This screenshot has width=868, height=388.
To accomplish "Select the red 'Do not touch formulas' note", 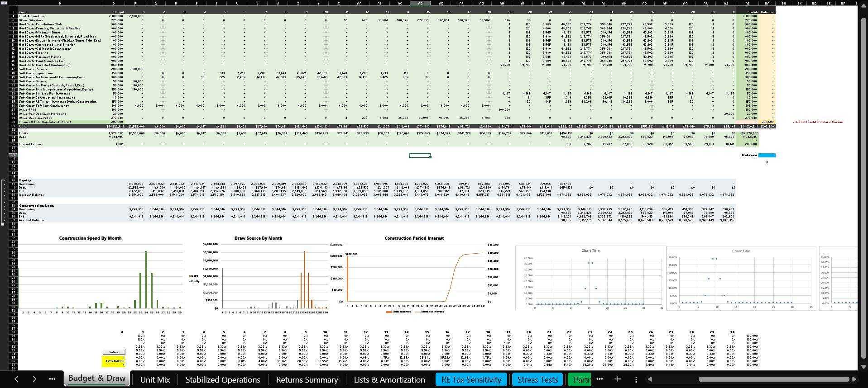I will [818, 122].
